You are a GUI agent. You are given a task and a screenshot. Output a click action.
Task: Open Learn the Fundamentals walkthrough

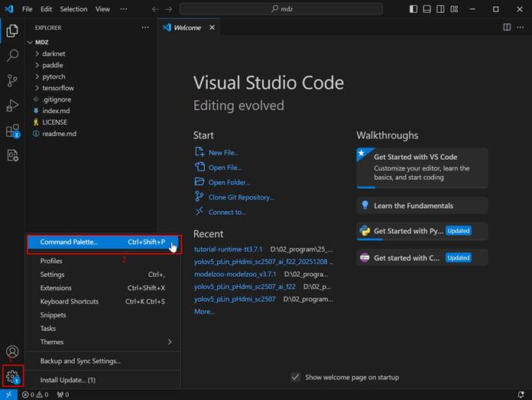422,206
